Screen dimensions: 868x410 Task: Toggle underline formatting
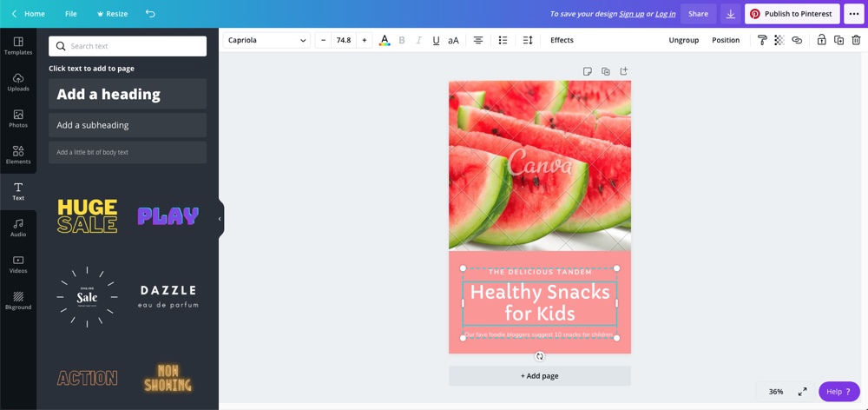pyautogui.click(x=437, y=40)
